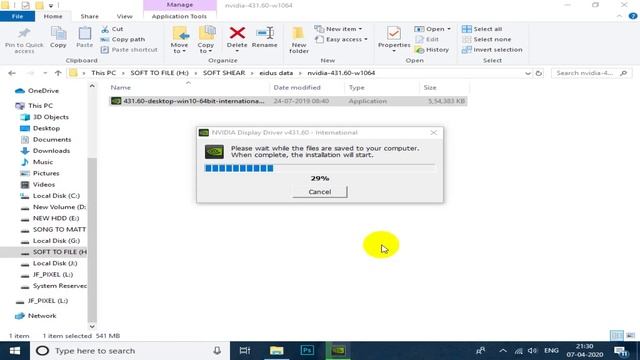Open the Windows Start menu
The height and width of the screenshot is (360, 640).
tap(15, 351)
